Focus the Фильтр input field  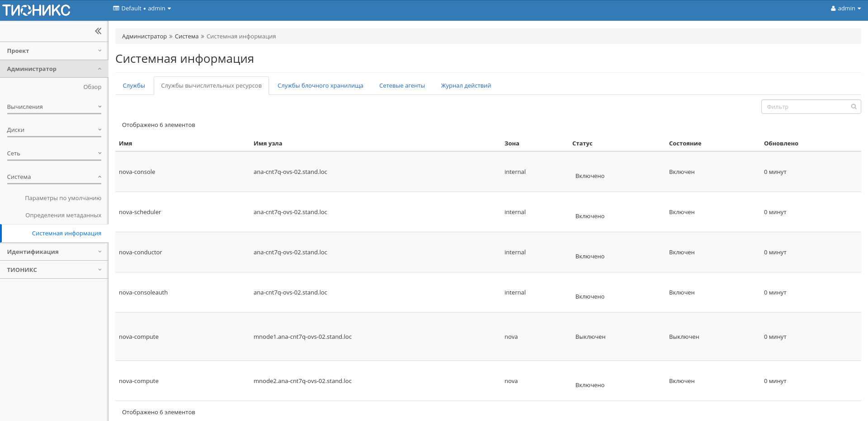pyautogui.click(x=806, y=107)
